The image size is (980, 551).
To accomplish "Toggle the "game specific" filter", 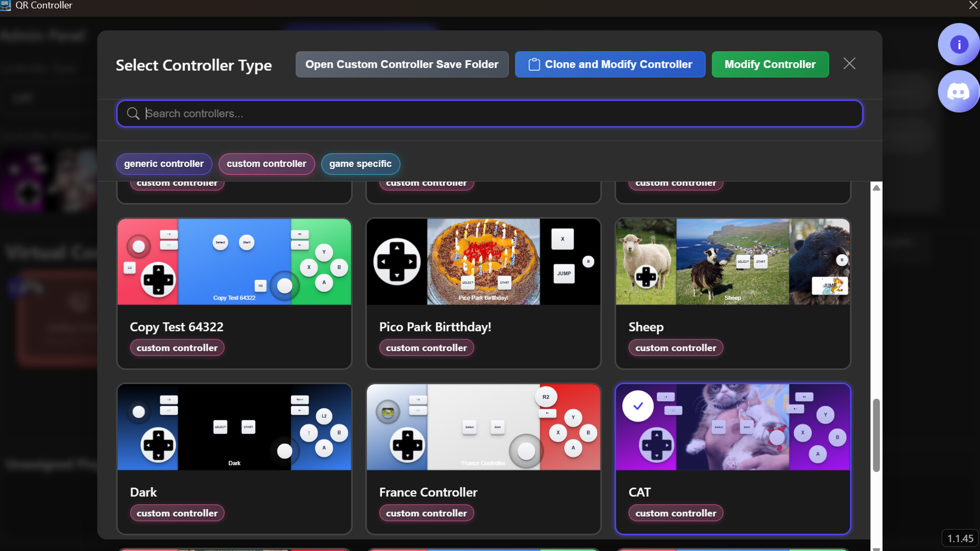I will 360,164.
